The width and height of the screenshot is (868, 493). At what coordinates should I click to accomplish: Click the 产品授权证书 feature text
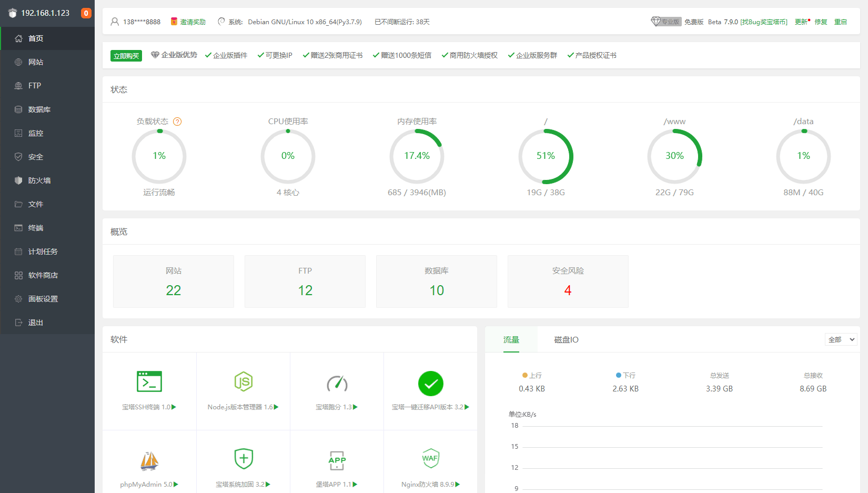click(x=596, y=55)
